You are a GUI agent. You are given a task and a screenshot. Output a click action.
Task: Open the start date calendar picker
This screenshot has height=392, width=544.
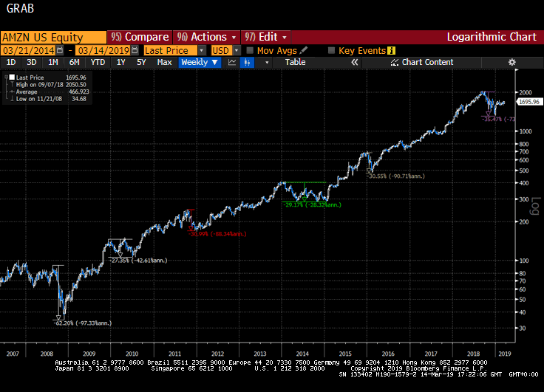tap(60, 50)
